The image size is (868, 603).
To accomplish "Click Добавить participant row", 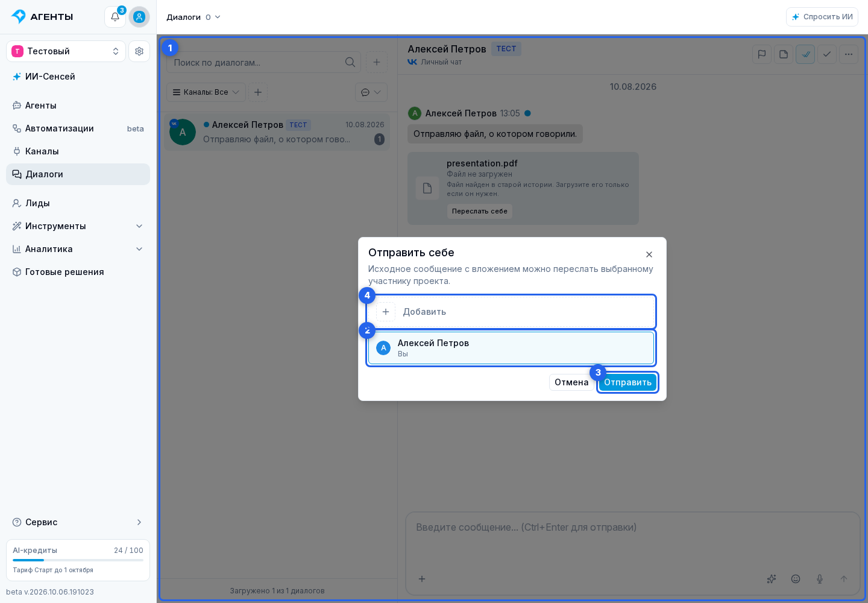I will (511, 312).
